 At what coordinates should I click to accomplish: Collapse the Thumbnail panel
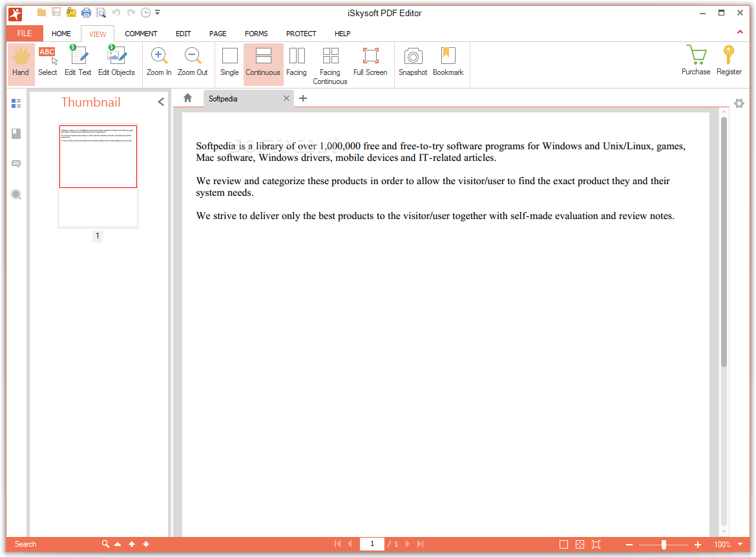pyautogui.click(x=161, y=101)
